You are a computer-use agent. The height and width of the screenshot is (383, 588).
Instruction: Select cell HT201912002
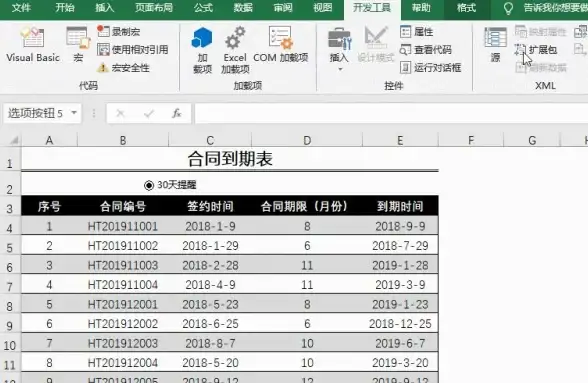tap(123, 324)
